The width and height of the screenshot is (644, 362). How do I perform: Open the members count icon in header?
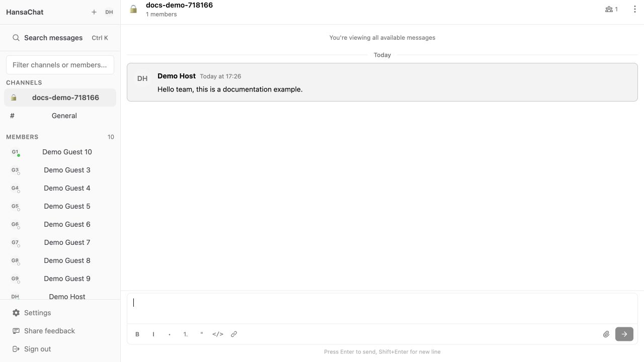[x=611, y=9]
